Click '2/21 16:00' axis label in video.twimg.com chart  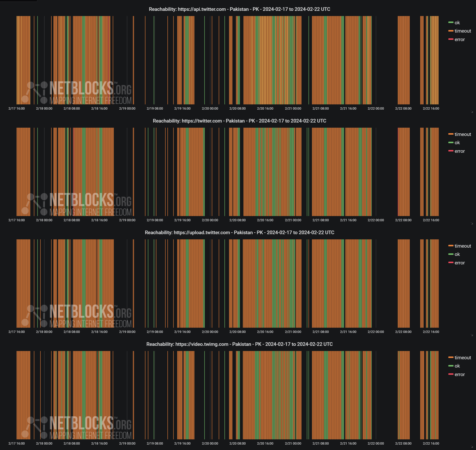[x=348, y=444]
